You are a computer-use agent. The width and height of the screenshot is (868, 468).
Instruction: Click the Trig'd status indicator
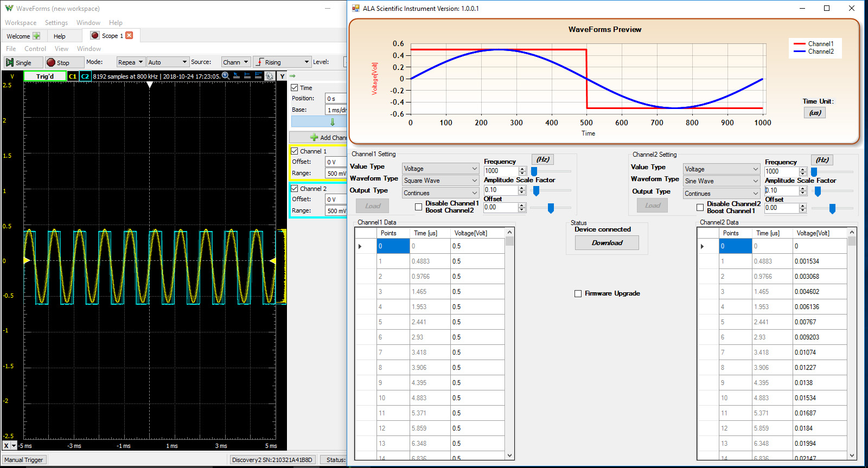45,76
